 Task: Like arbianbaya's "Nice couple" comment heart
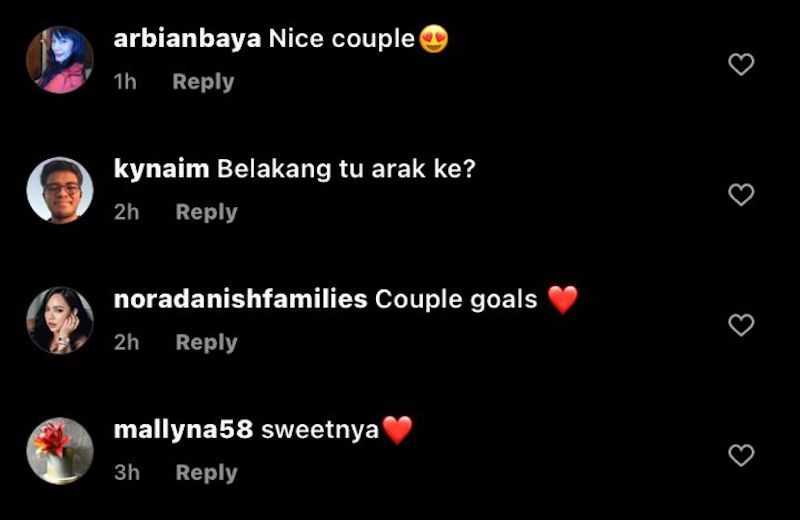click(741, 64)
